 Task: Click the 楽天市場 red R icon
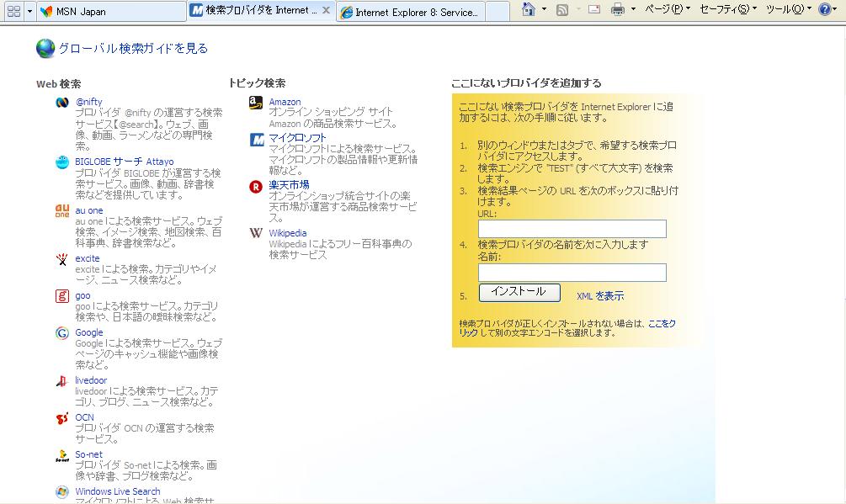(256, 187)
